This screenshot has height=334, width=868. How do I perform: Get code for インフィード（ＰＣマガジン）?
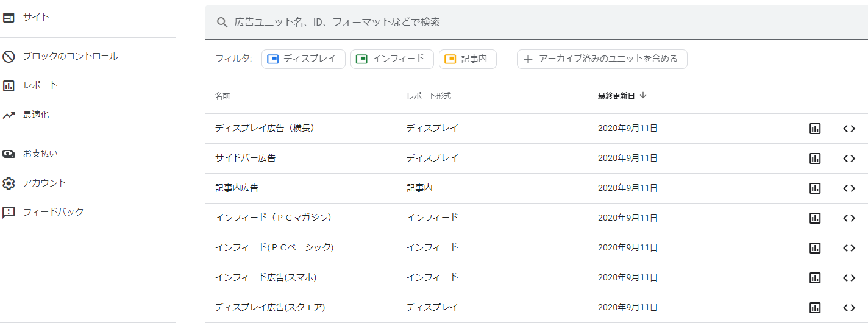point(849,218)
